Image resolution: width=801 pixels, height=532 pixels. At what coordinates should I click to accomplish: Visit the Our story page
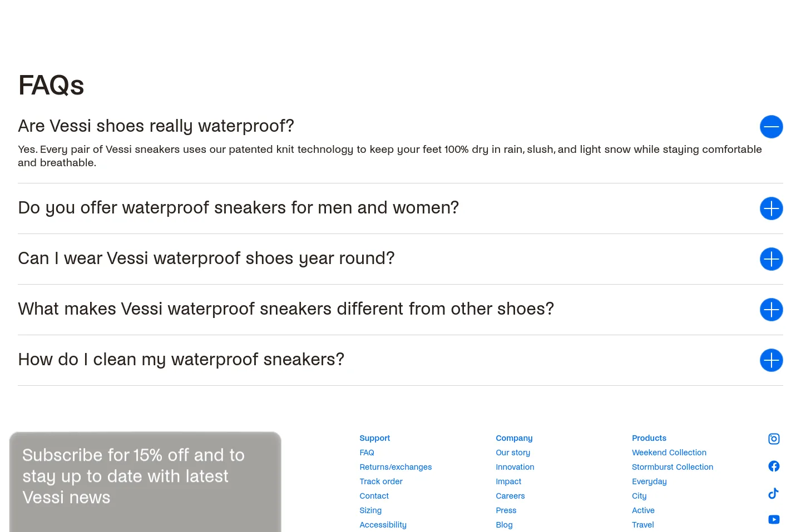pyautogui.click(x=513, y=453)
